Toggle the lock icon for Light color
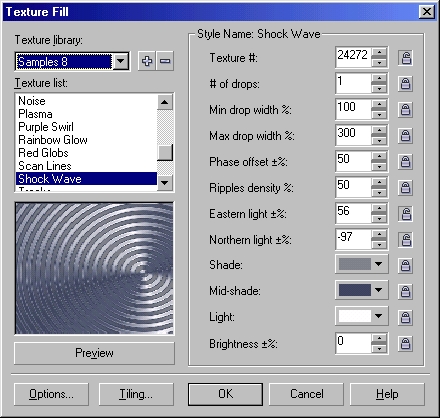Viewport: 440px width, 418px height. tap(405, 317)
